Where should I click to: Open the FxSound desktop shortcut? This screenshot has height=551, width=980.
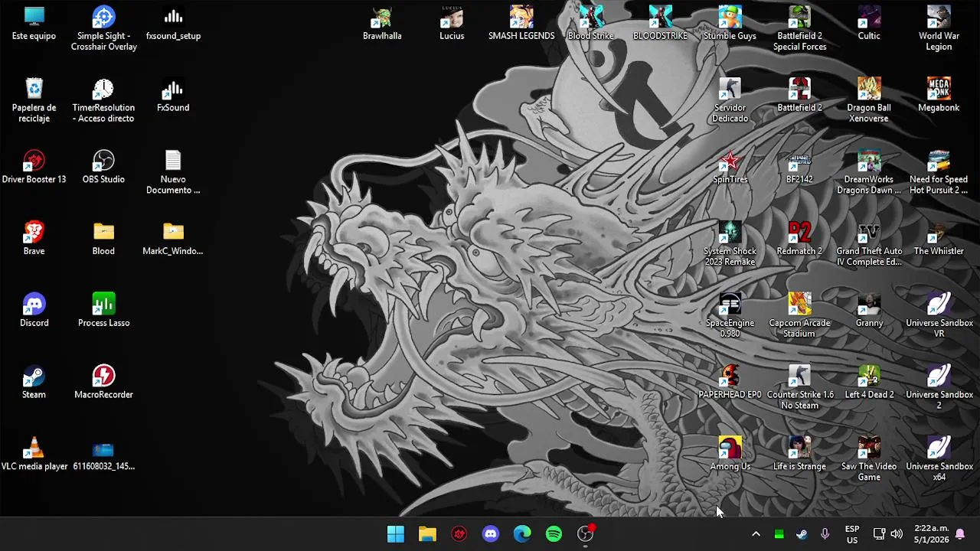(173, 96)
